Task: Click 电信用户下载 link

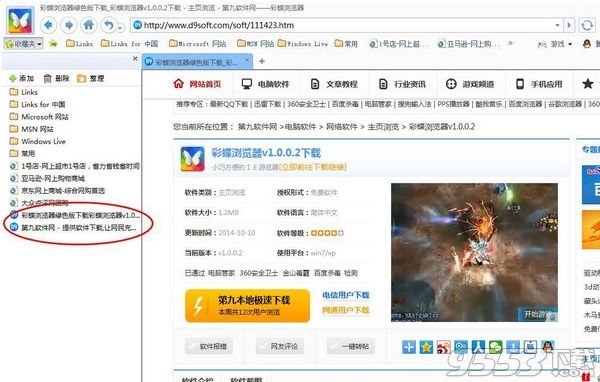Action: coord(346,295)
